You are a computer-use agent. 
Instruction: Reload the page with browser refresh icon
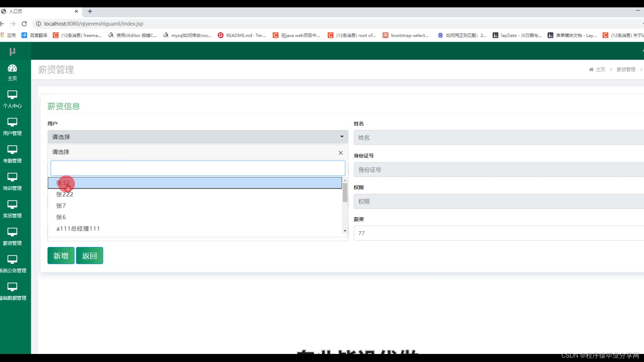coord(24,24)
